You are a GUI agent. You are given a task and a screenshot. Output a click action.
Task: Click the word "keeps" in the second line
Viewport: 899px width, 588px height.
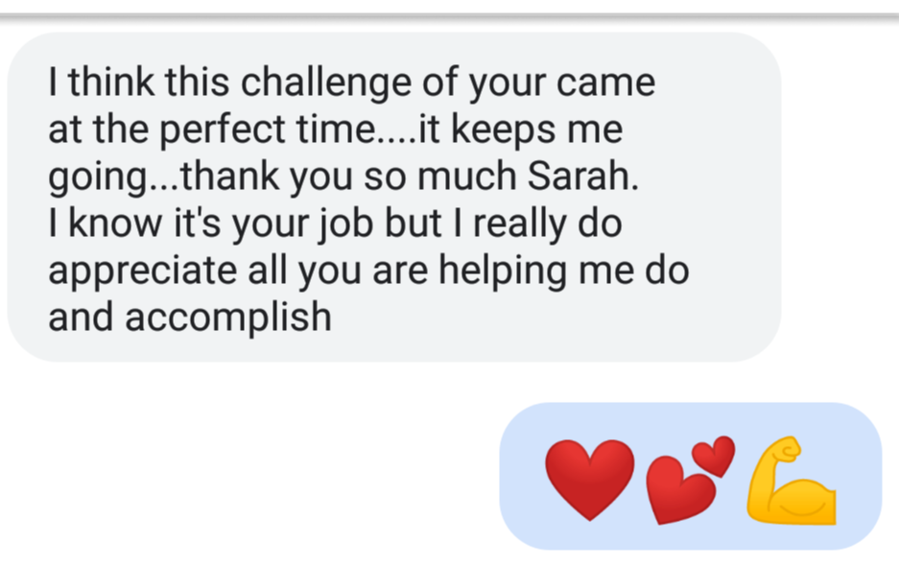click(x=504, y=129)
